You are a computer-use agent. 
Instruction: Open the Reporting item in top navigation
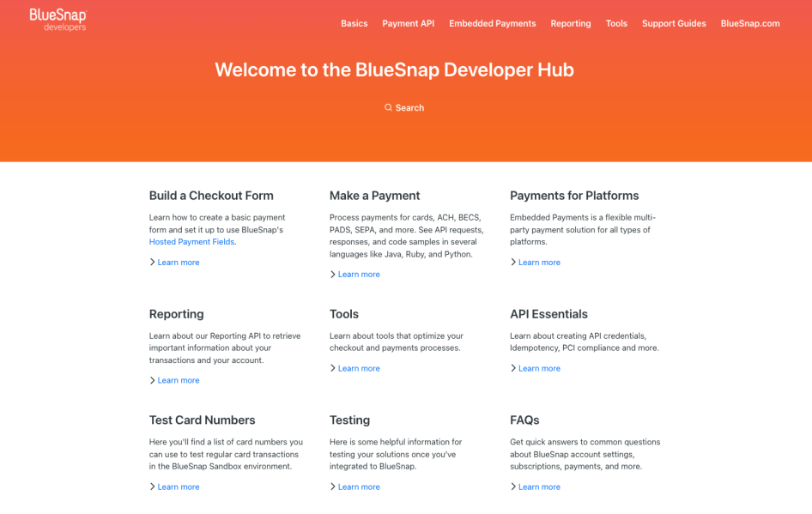[571, 23]
